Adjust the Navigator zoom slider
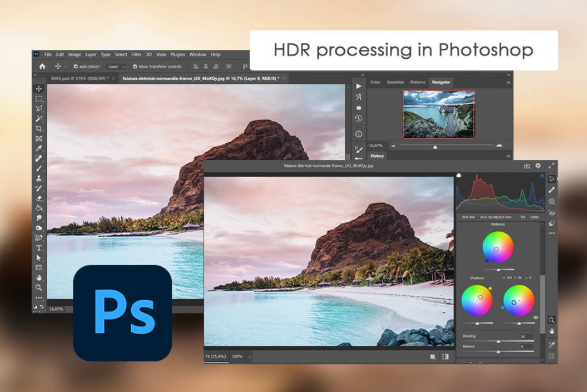Viewport: 587px width, 392px height. [435, 147]
